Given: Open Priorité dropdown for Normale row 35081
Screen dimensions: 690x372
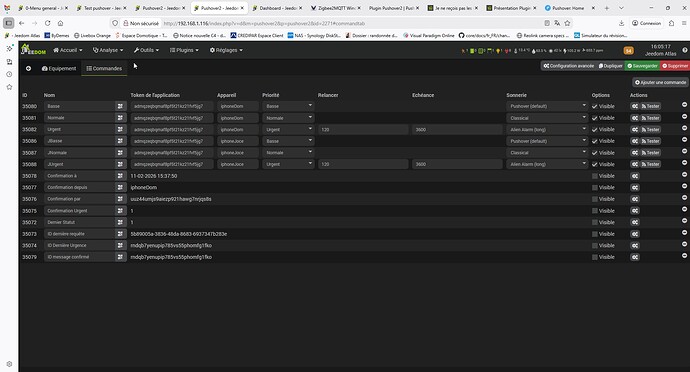Looking at the screenshot, I should [288, 118].
